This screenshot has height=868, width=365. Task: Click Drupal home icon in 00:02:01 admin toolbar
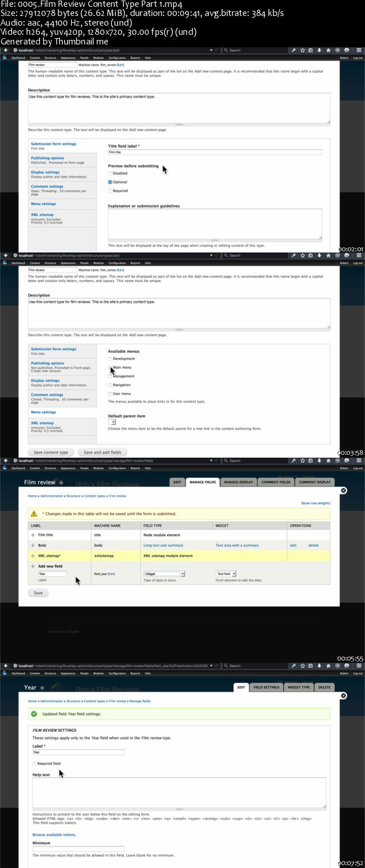[5, 58]
